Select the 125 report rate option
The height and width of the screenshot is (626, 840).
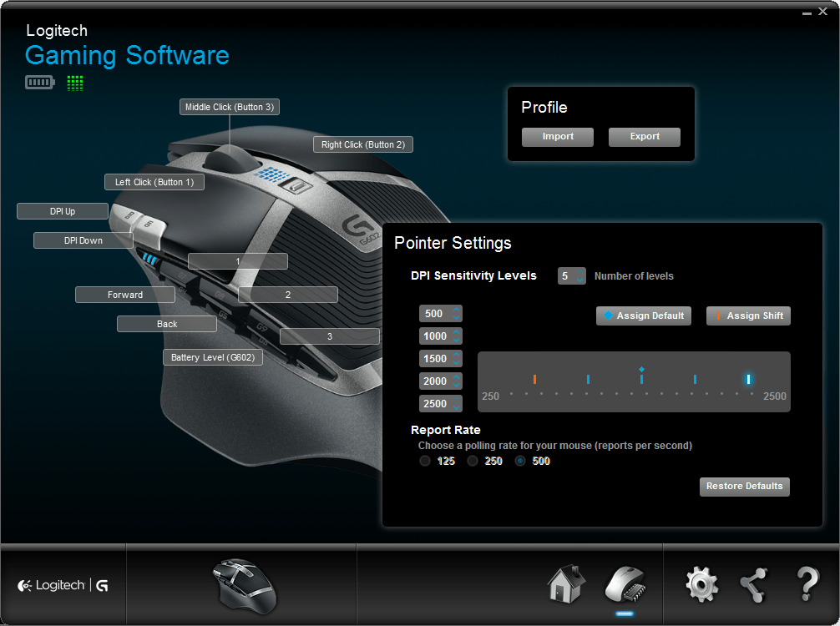425,461
